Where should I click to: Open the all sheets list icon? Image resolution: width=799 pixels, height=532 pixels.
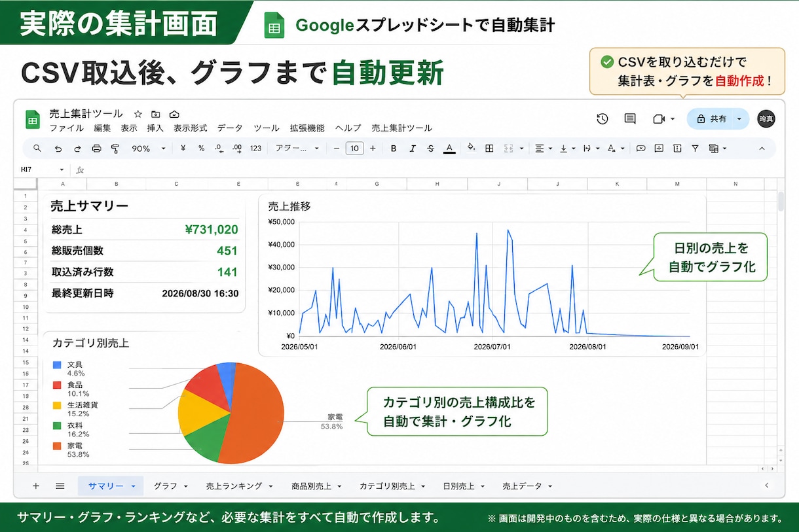click(x=60, y=486)
